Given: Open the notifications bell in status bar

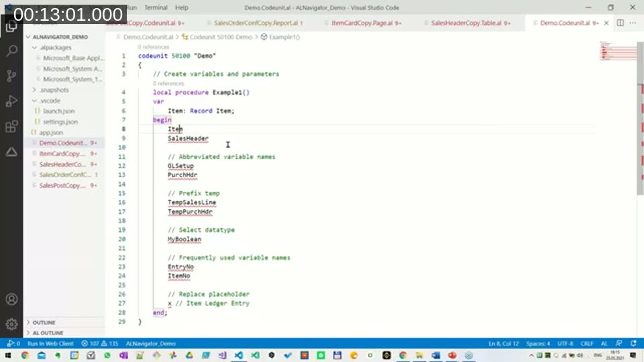Looking at the screenshot, I should coord(633,343).
